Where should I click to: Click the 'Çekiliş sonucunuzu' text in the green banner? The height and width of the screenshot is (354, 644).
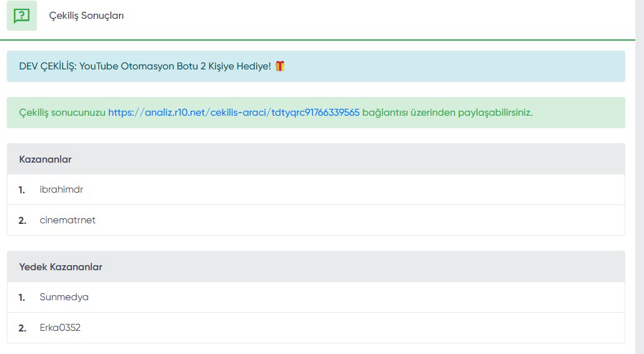click(63, 113)
